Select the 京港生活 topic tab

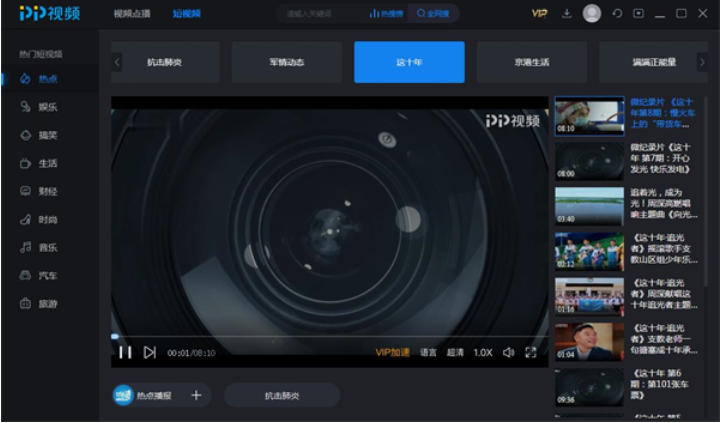point(532,62)
